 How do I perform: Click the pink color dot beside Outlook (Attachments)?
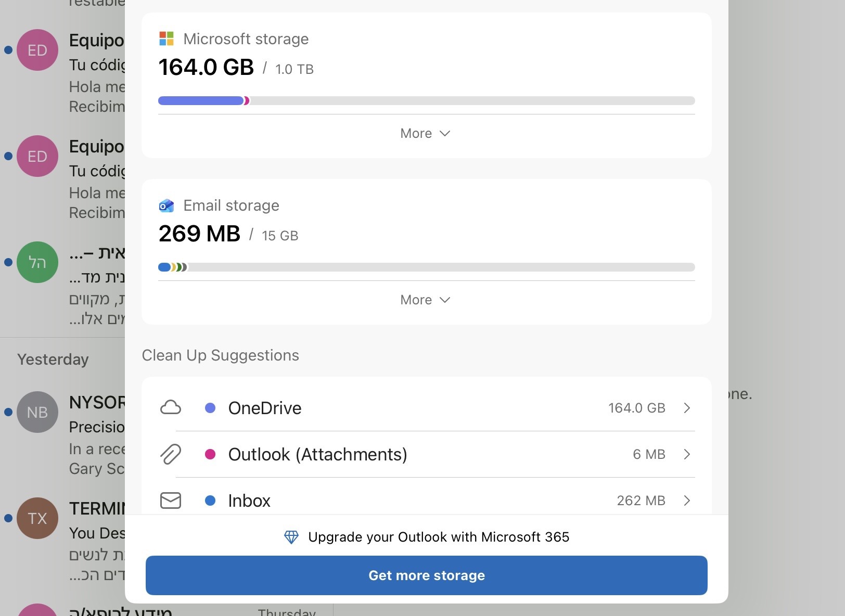click(x=210, y=454)
